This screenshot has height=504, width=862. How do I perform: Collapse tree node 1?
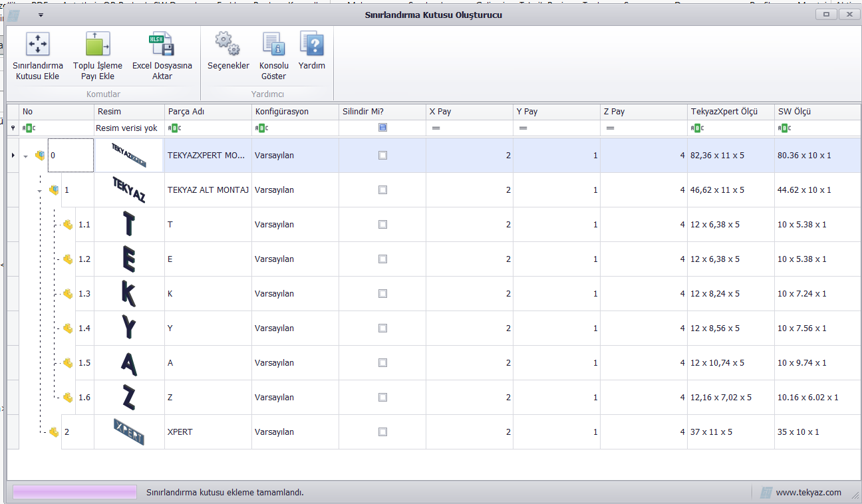click(x=39, y=191)
